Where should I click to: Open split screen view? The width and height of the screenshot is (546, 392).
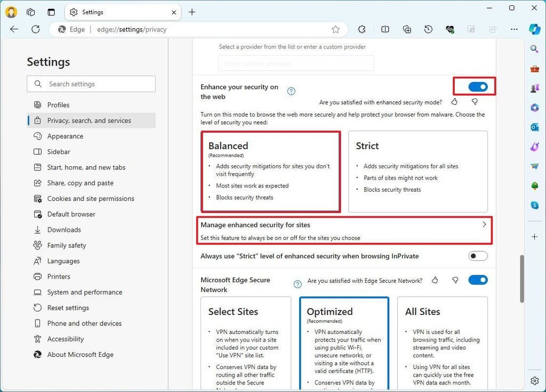[385, 29]
